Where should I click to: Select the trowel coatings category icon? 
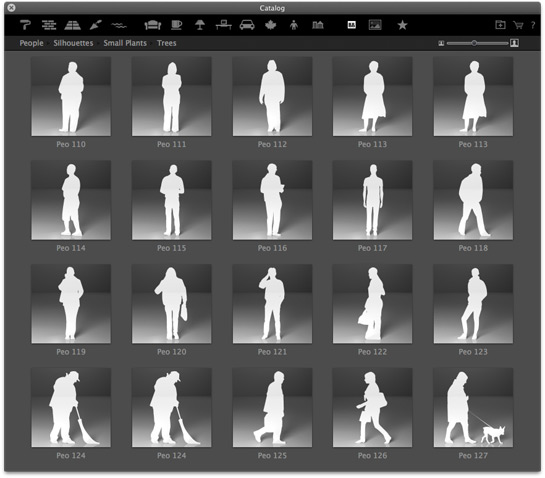click(96, 25)
